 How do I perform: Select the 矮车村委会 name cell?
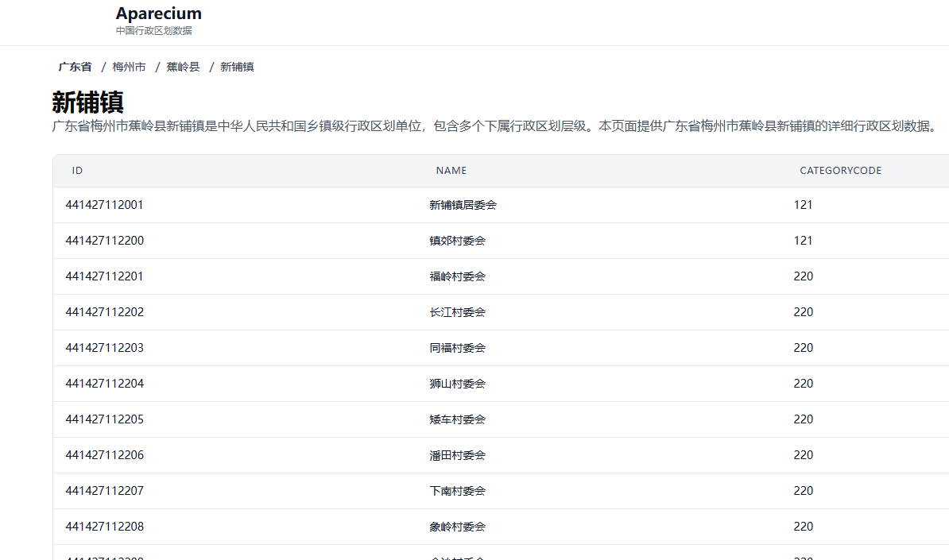(x=457, y=419)
